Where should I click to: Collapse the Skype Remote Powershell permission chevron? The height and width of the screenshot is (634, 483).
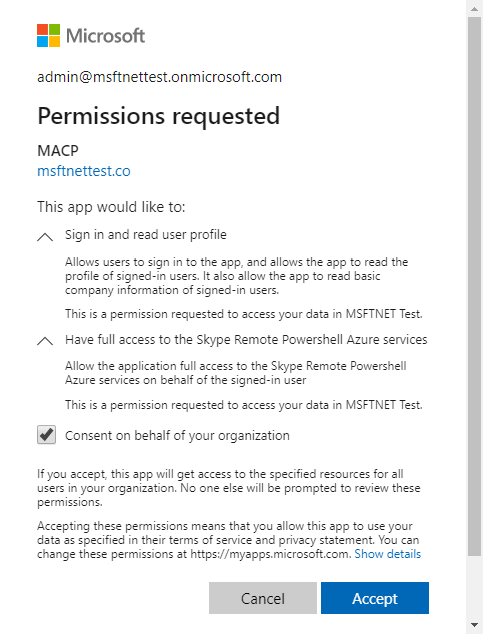pyautogui.click(x=45, y=341)
